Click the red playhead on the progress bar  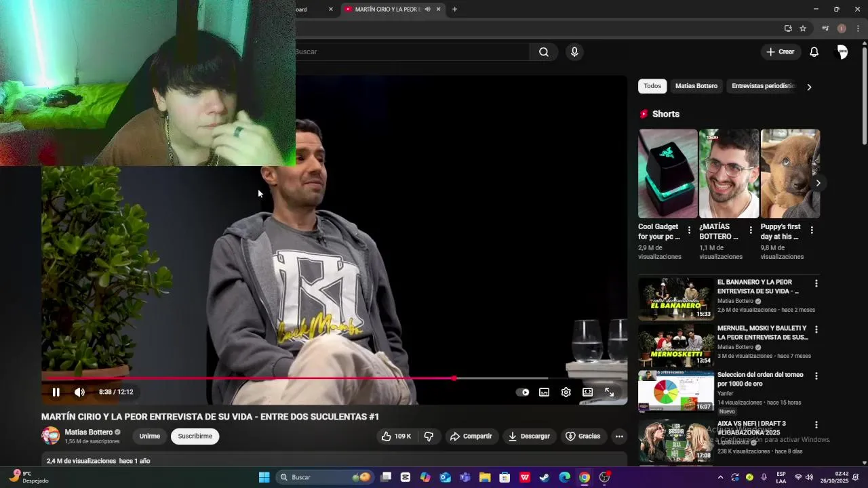pos(454,378)
